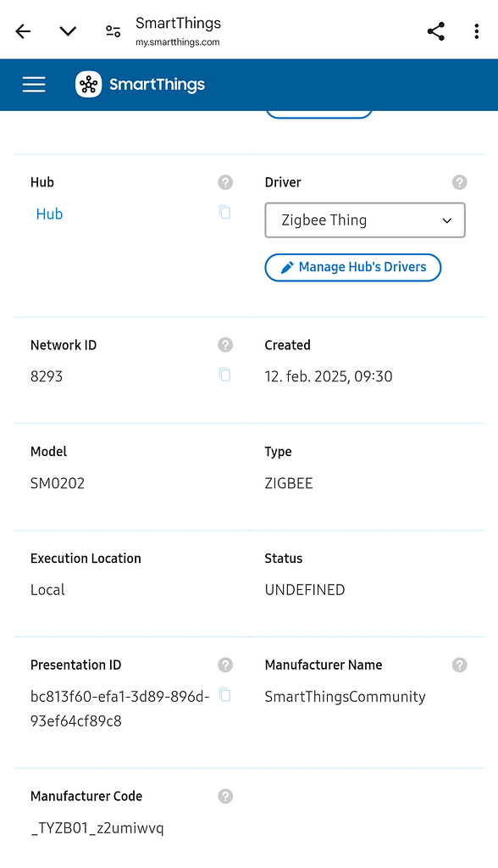Open help tooltip for Manufacturer Name
Screen dimensions: 498x868
(459, 665)
